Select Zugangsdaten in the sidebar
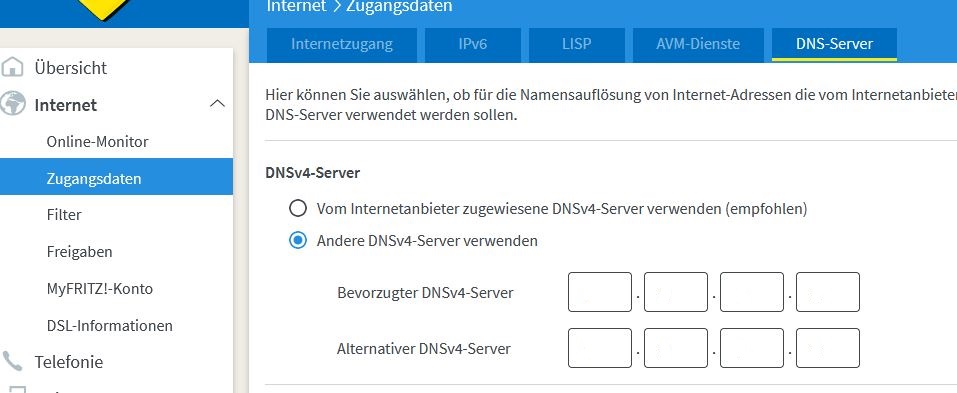957x393 pixels. coord(116,178)
